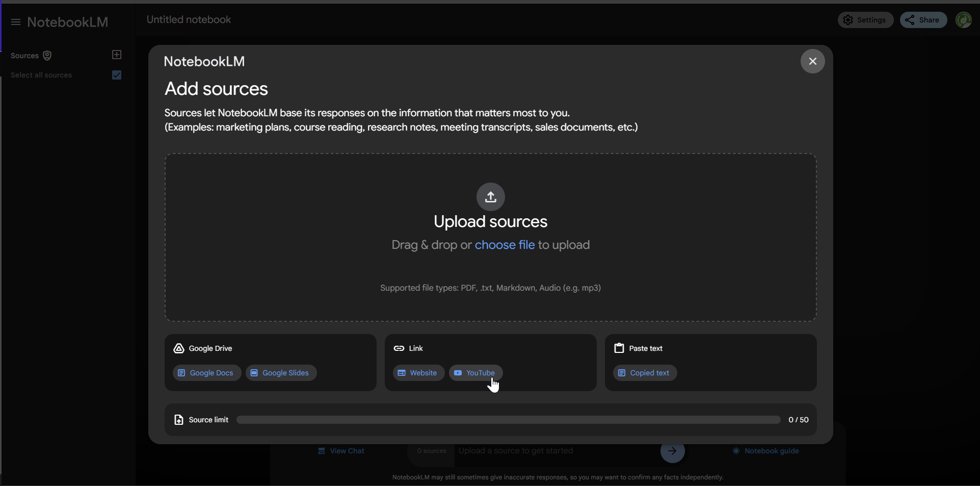Click the Upload sources drop zone heading
This screenshot has height=486, width=980.
(x=490, y=221)
